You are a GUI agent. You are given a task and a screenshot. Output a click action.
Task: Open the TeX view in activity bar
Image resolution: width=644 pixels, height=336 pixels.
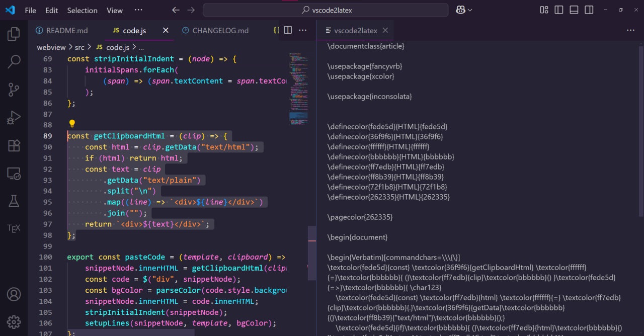(x=14, y=228)
